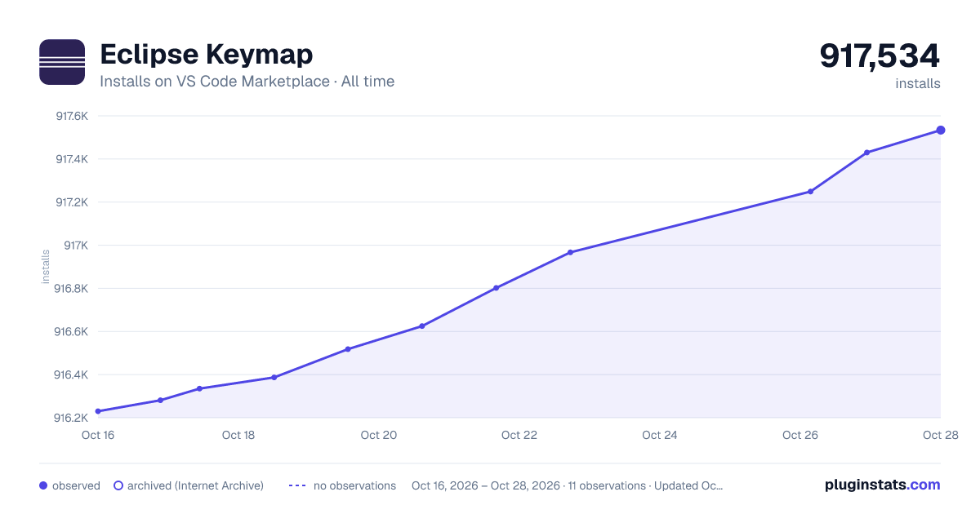980x514 pixels.
Task: Click the 917.4K y-axis label
Action: (x=71, y=159)
